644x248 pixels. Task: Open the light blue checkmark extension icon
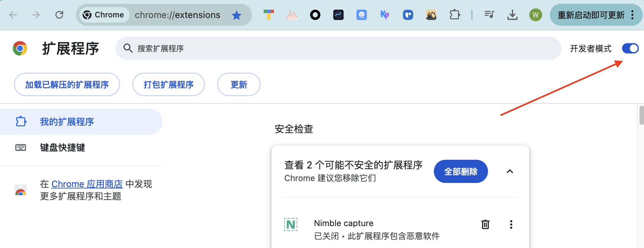[362, 15]
